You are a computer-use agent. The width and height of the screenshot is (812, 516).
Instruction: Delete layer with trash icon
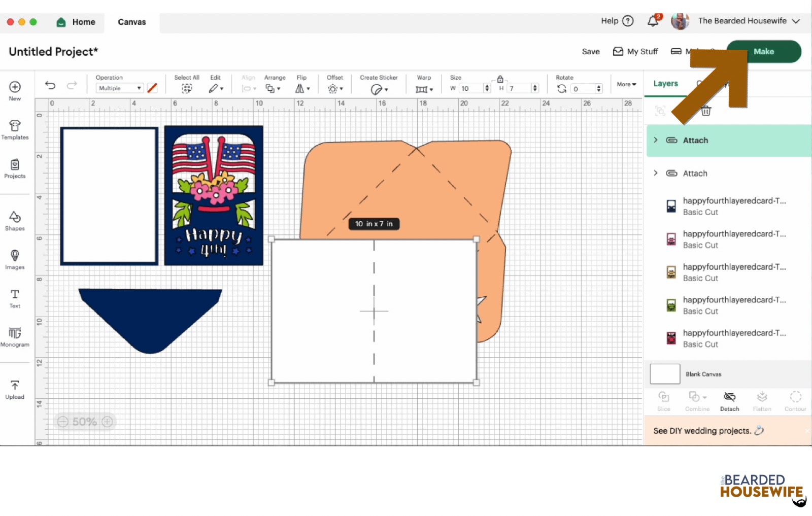(x=706, y=111)
